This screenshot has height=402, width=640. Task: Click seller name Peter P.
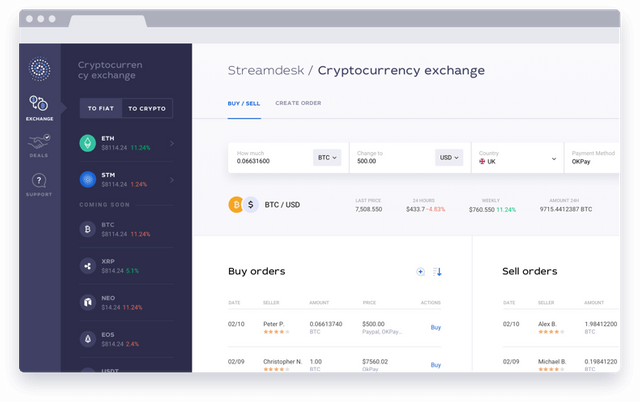tap(273, 324)
